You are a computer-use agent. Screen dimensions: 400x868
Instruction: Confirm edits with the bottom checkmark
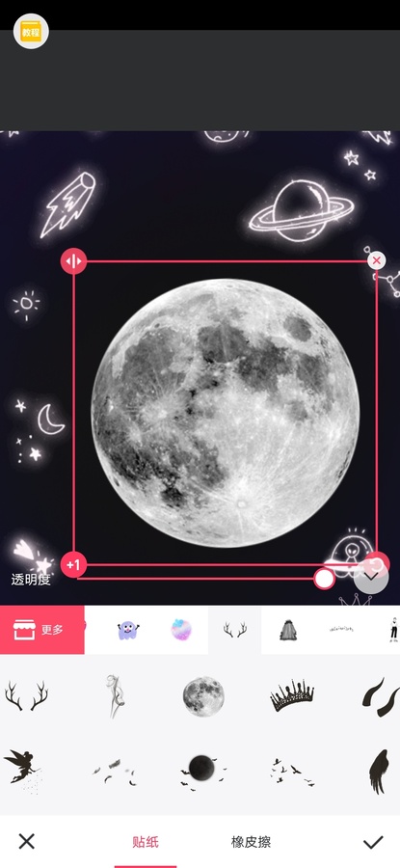[373, 842]
